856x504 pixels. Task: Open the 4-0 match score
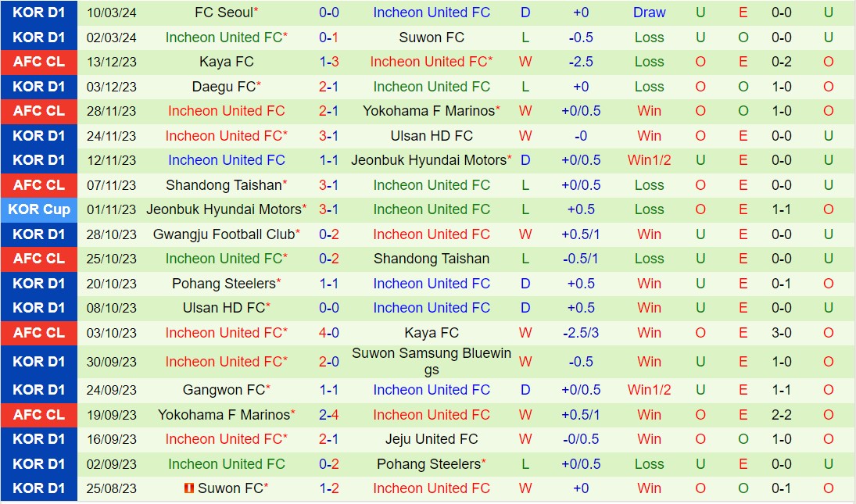pos(329,333)
